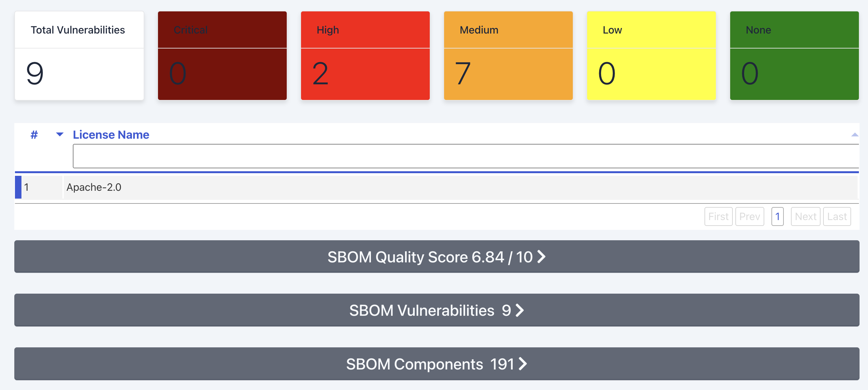Click the orange Medium vulnerabilities card
Viewport: 868px width, 390px height.
click(x=508, y=56)
